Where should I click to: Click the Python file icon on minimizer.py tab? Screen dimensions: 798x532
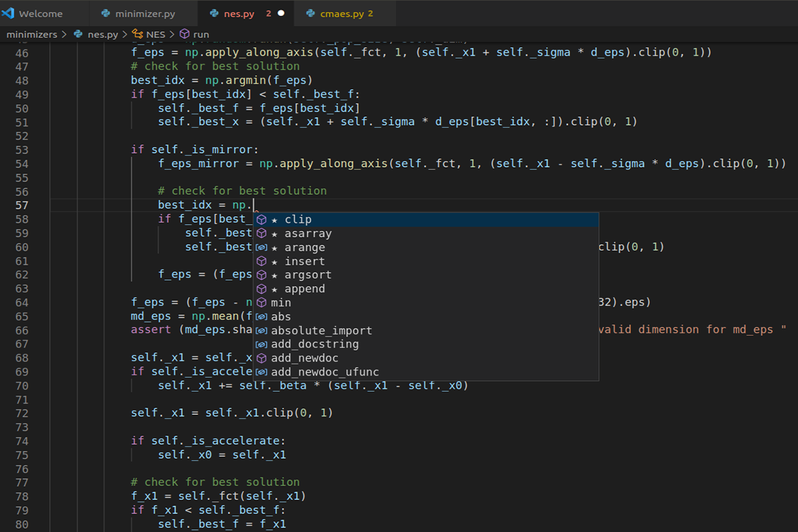tap(104, 13)
